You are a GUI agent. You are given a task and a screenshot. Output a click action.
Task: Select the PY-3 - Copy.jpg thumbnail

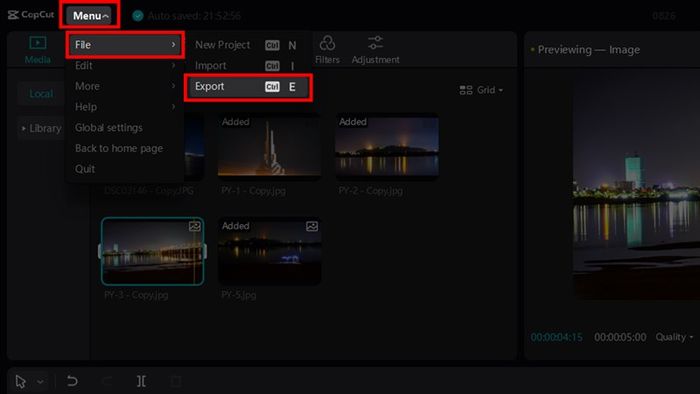coord(153,251)
